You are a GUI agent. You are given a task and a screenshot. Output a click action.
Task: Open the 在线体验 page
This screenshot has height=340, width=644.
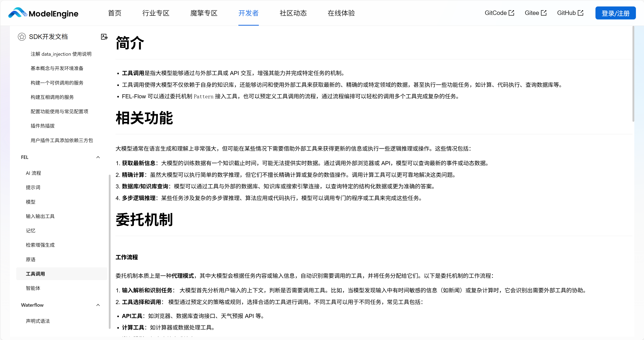(x=341, y=13)
